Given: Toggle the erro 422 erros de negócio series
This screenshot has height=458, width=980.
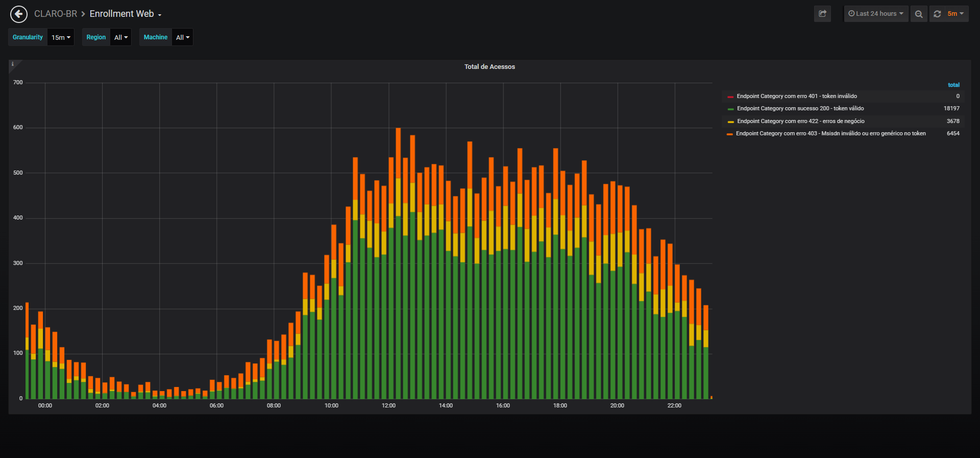Looking at the screenshot, I should pos(801,121).
